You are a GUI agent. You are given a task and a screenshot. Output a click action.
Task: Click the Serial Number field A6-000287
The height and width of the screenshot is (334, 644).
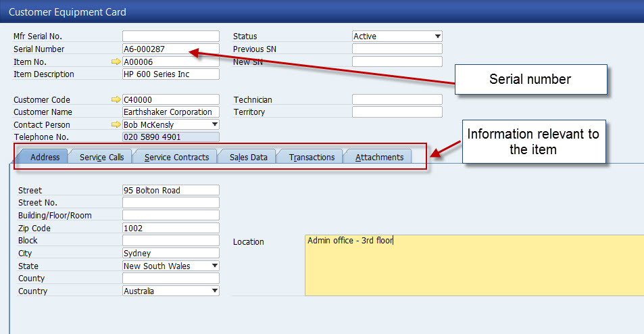tap(170, 49)
